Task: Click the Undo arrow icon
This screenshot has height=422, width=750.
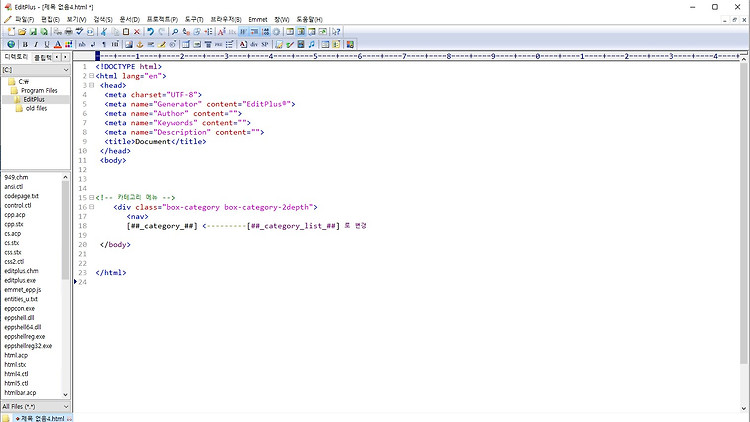Action: (150, 32)
